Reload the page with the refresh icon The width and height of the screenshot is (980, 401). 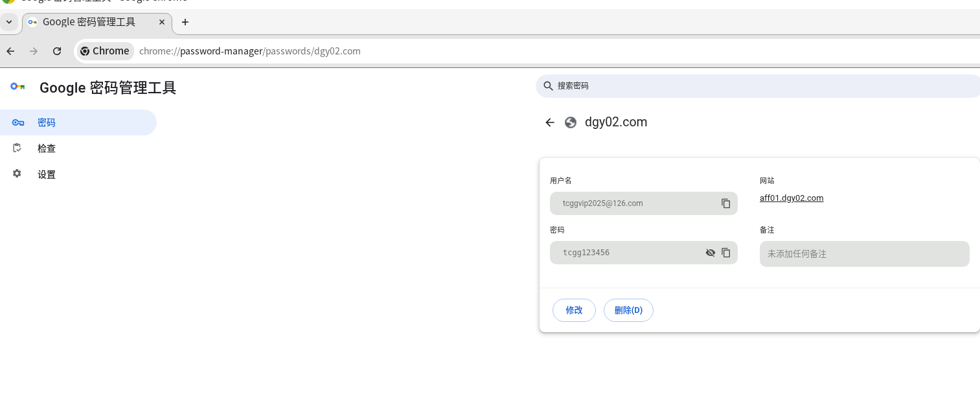point(57,51)
